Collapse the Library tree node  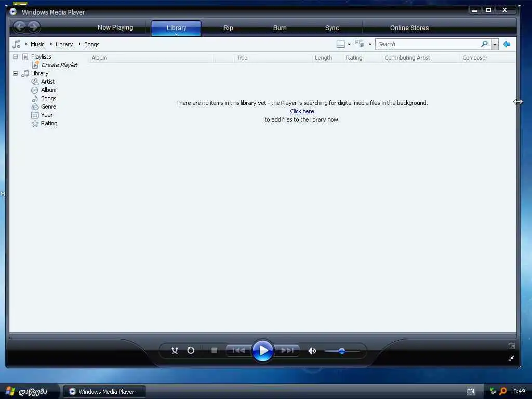[x=15, y=73]
